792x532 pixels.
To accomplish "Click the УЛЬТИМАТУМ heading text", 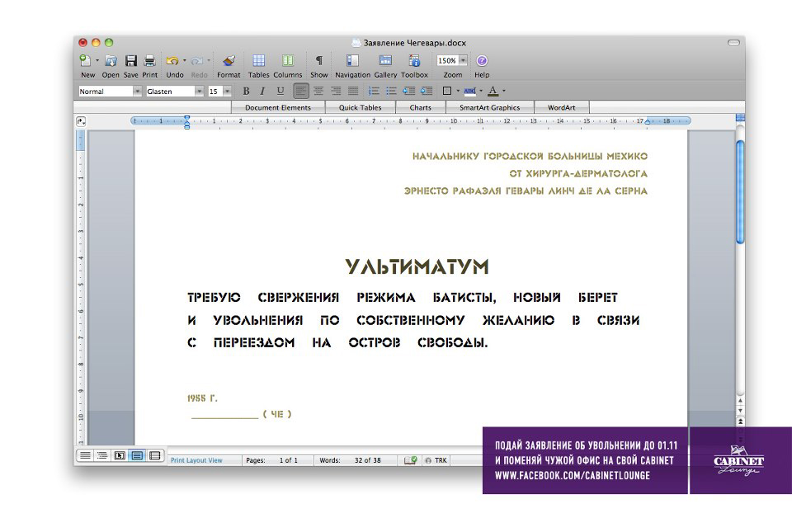I will 417,266.
